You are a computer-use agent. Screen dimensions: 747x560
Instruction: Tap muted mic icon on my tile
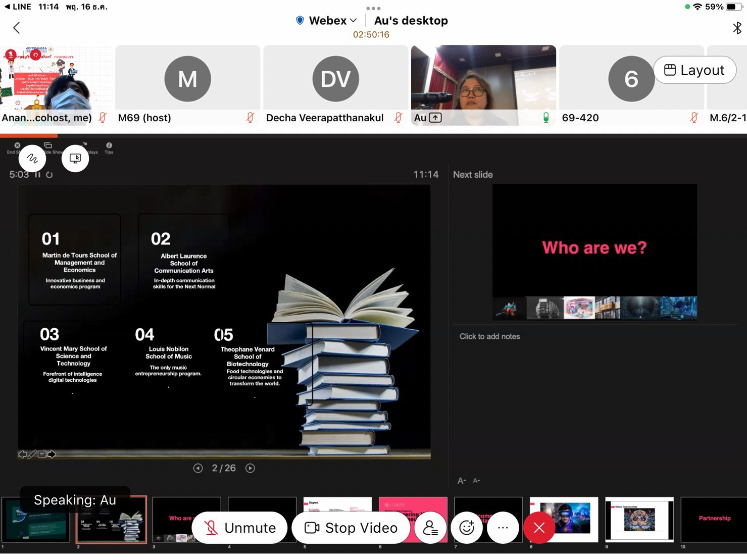[x=103, y=118]
